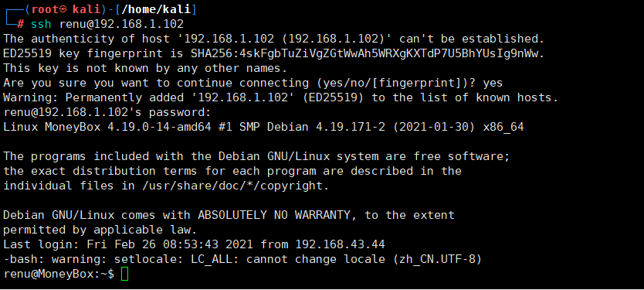Image resolution: width=644 pixels, height=290 pixels.
Task: Click the Kali skull symbol after root
Action: pos(63,9)
